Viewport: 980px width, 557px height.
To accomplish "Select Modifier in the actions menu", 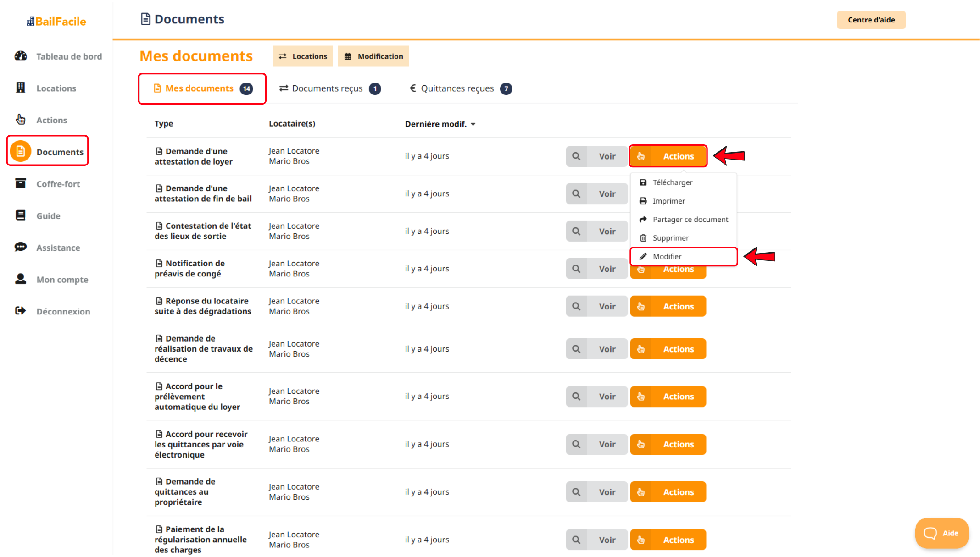I will coord(667,256).
